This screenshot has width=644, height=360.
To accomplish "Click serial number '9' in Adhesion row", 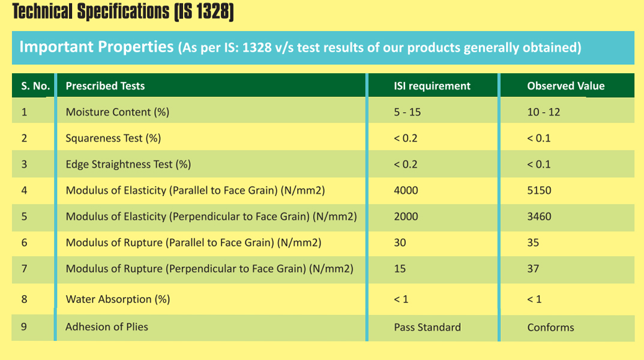I will tap(24, 327).
